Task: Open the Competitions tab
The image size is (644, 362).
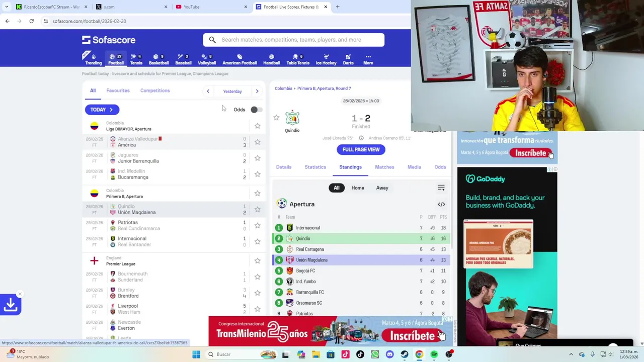Action: tap(155, 90)
